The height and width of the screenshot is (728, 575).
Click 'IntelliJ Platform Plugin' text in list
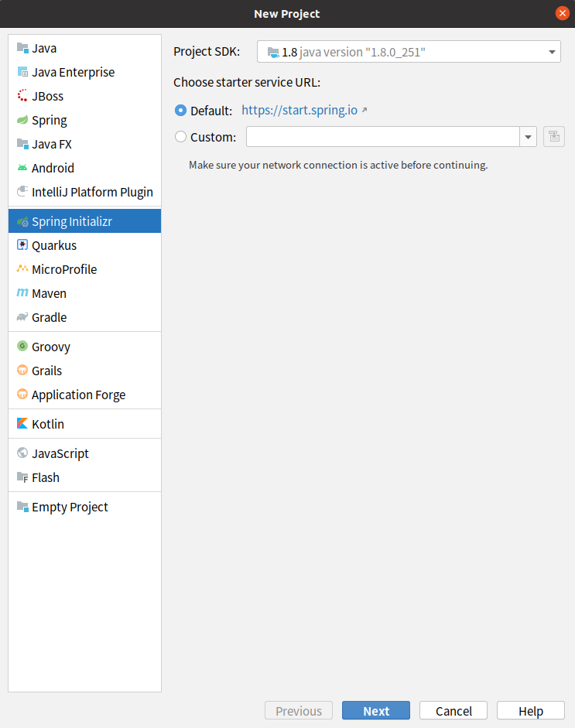pyautogui.click(x=92, y=192)
